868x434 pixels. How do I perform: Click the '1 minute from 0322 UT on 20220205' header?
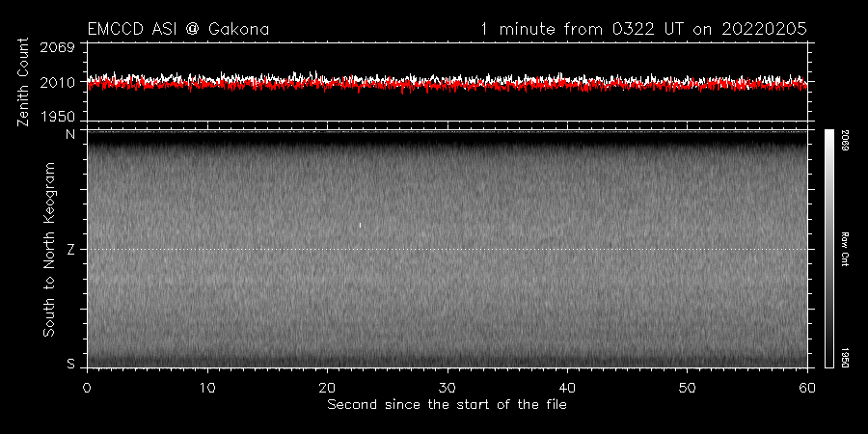644,29
